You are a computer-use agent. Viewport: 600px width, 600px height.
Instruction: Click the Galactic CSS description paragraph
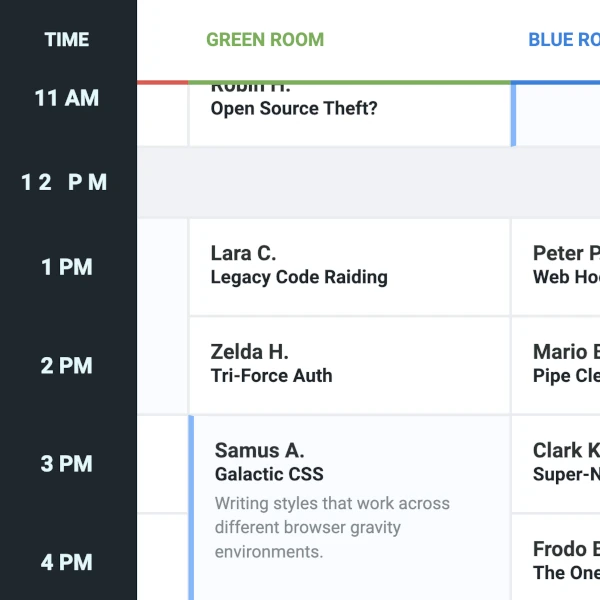point(332,527)
